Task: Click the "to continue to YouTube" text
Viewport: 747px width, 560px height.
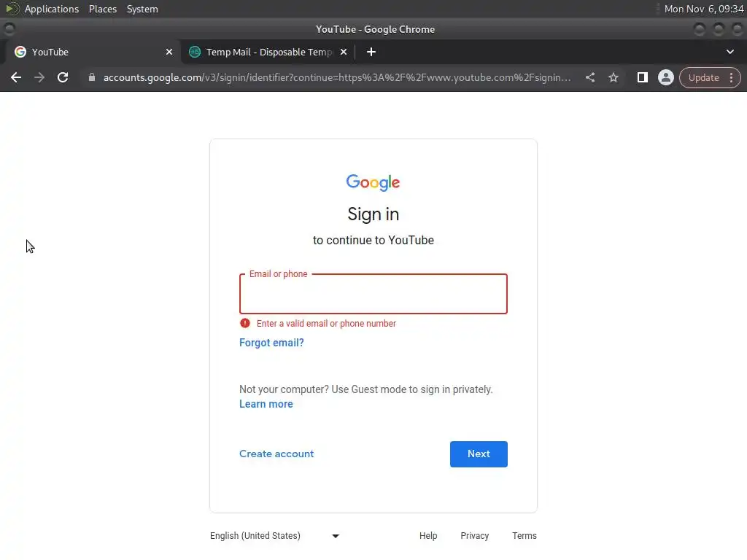Action: click(x=373, y=240)
